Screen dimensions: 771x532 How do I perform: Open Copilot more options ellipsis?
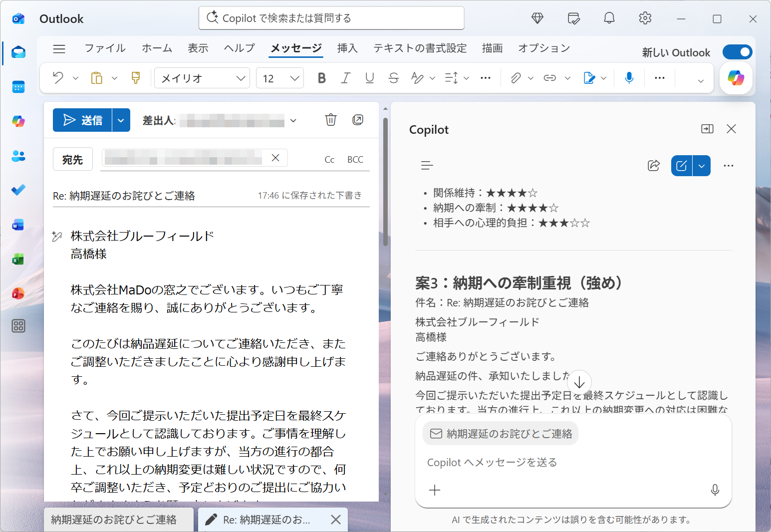729,166
